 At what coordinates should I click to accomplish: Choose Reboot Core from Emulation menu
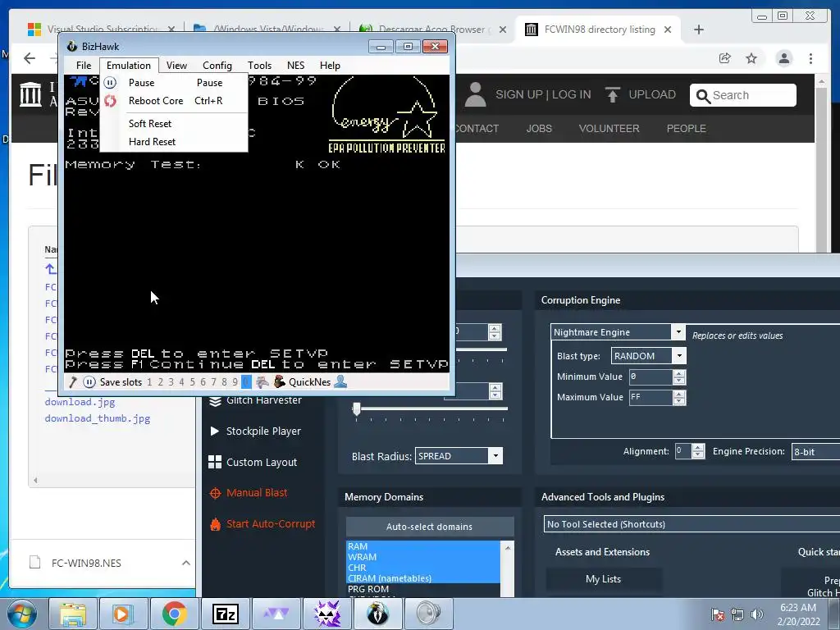tap(174, 101)
